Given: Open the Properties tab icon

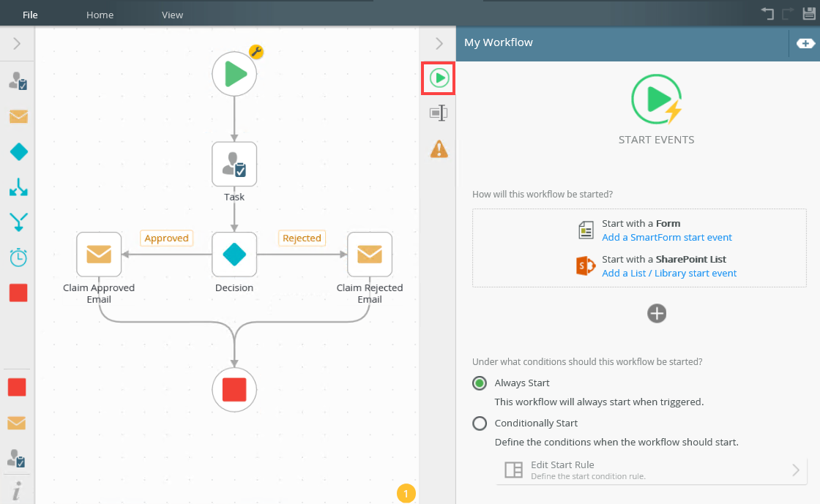Looking at the screenshot, I should tap(439, 113).
